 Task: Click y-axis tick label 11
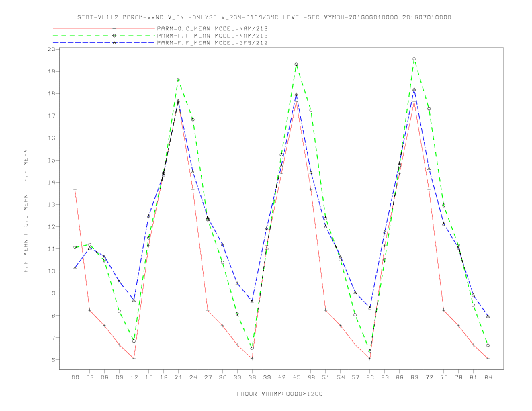(x=52, y=249)
